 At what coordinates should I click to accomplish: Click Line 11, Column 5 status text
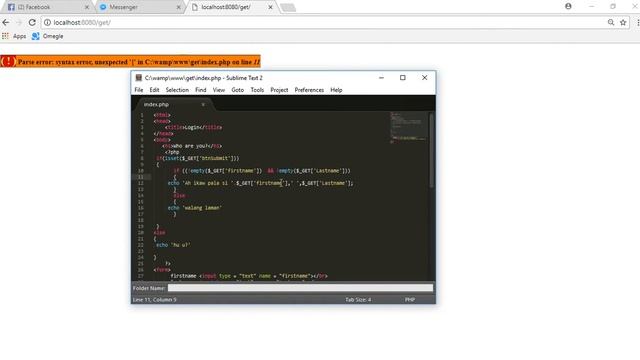coord(155,300)
